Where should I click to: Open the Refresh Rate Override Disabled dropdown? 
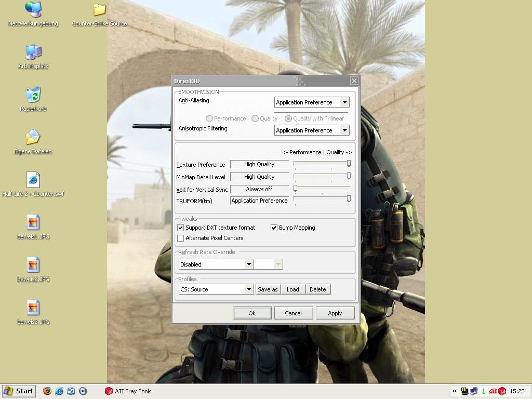point(216,264)
